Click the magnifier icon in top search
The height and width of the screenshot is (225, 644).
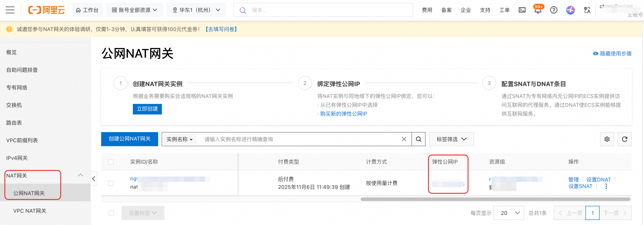tap(243, 10)
